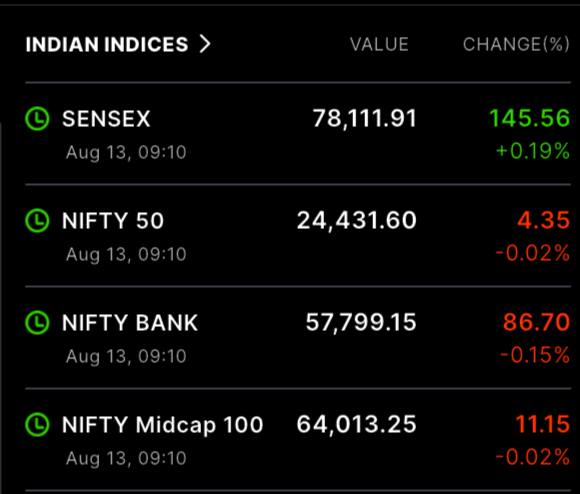Image resolution: width=580 pixels, height=494 pixels.
Task: Click NIFTY Midcap 100 value 64,013.25
Action: click(357, 424)
